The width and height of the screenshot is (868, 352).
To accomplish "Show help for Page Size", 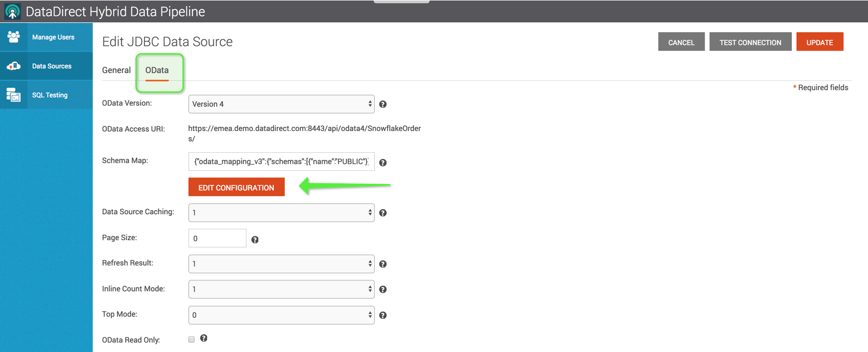I will [x=255, y=240].
